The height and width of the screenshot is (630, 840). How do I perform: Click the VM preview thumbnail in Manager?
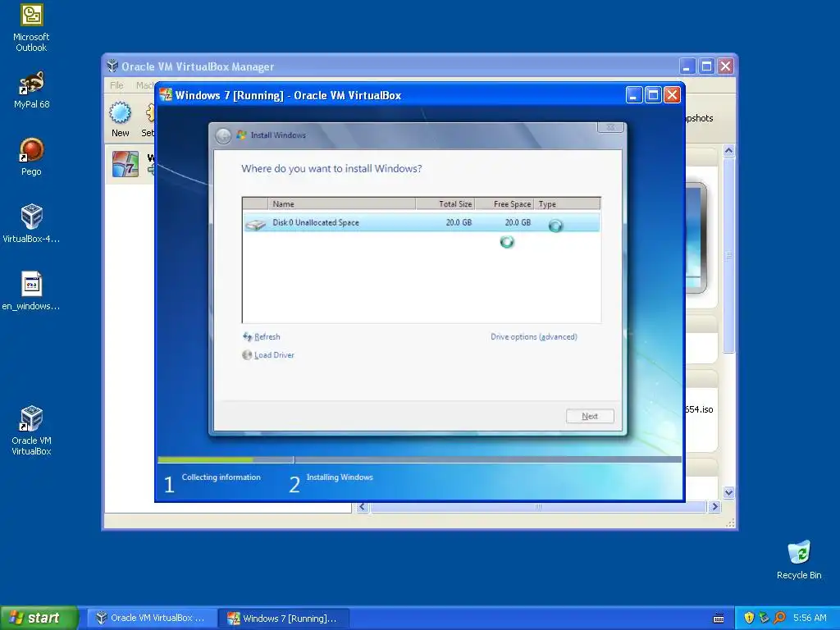point(696,237)
